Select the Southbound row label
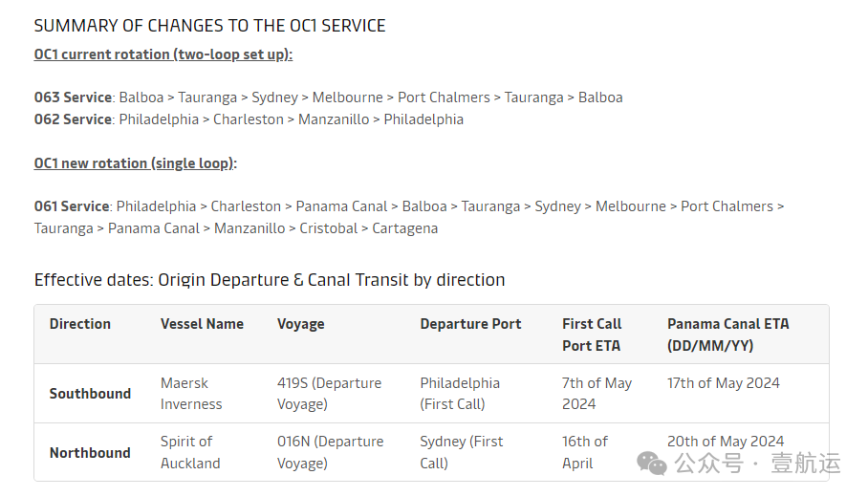This screenshot has height=497, width=868. point(90,394)
